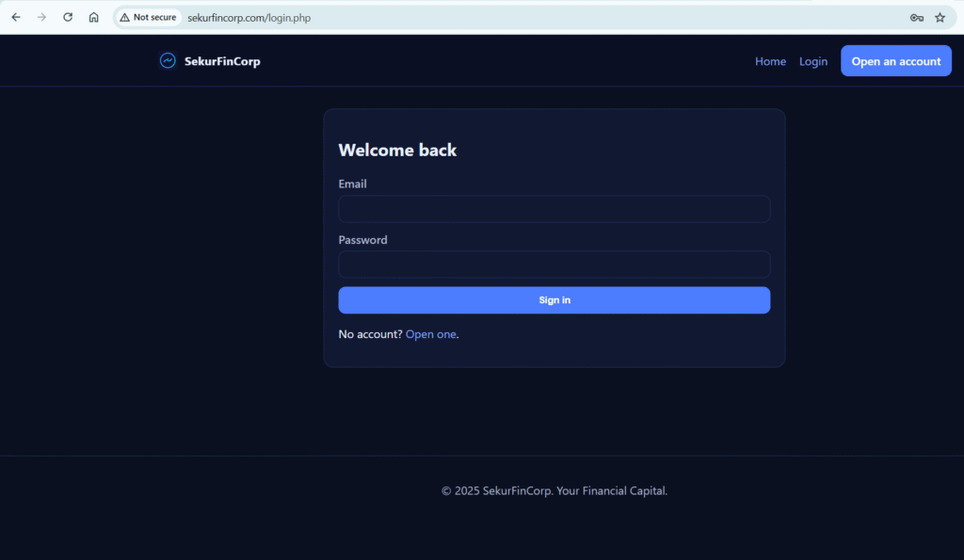Viewport: 964px width, 560px height.
Task: Follow the Open one link
Action: (430, 334)
